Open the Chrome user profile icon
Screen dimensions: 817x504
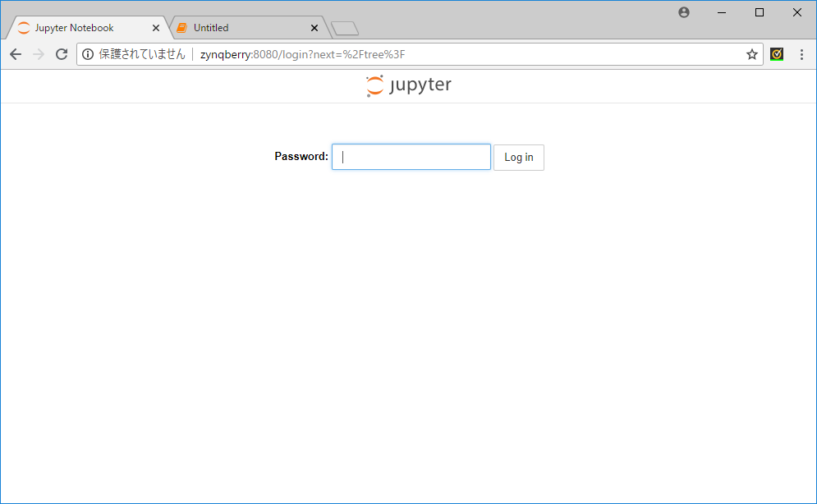pos(684,12)
